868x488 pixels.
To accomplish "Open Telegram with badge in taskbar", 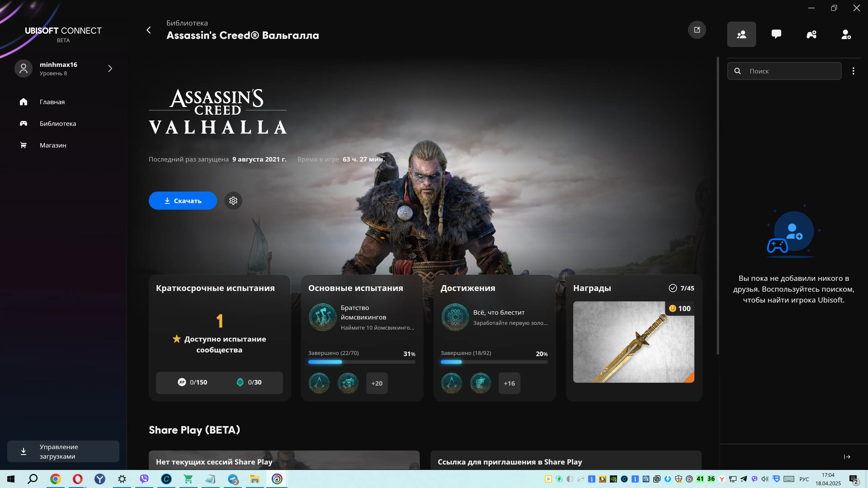I will click(233, 479).
